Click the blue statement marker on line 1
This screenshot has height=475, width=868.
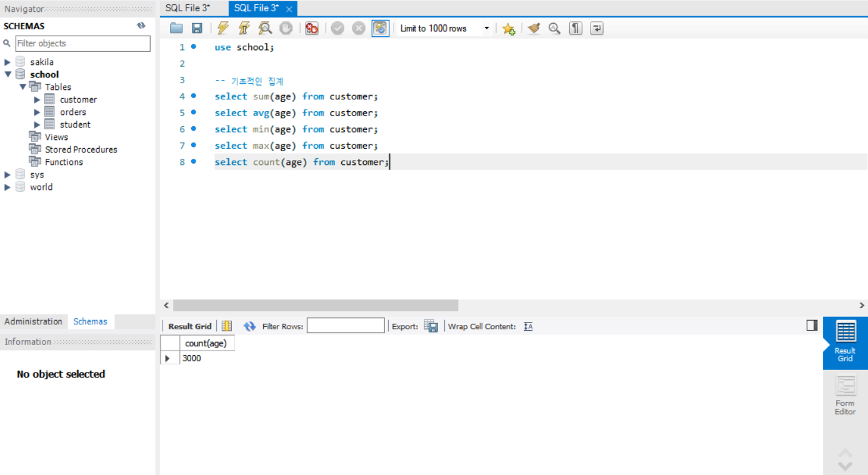194,47
